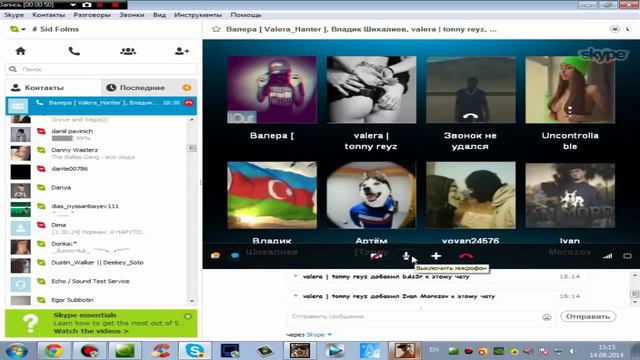640x360 pixels.
Task: Switch to the Контакты tab
Action: tap(53, 87)
